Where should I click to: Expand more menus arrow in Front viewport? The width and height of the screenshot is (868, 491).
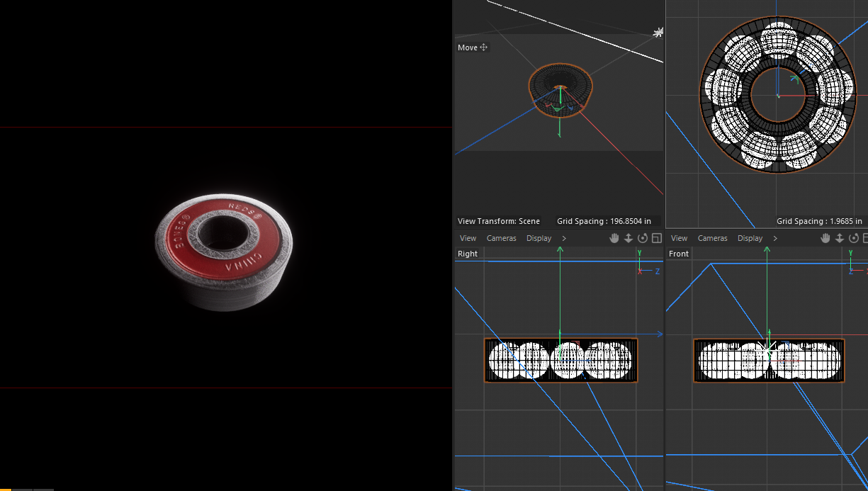tap(775, 238)
